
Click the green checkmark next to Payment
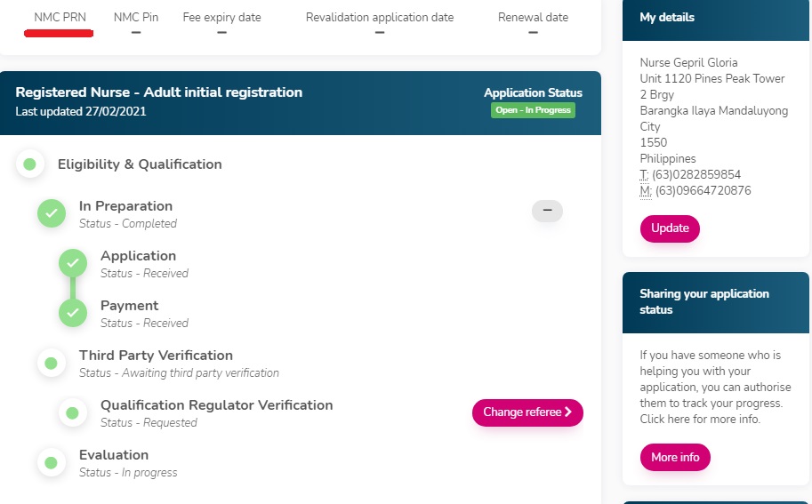point(73,313)
